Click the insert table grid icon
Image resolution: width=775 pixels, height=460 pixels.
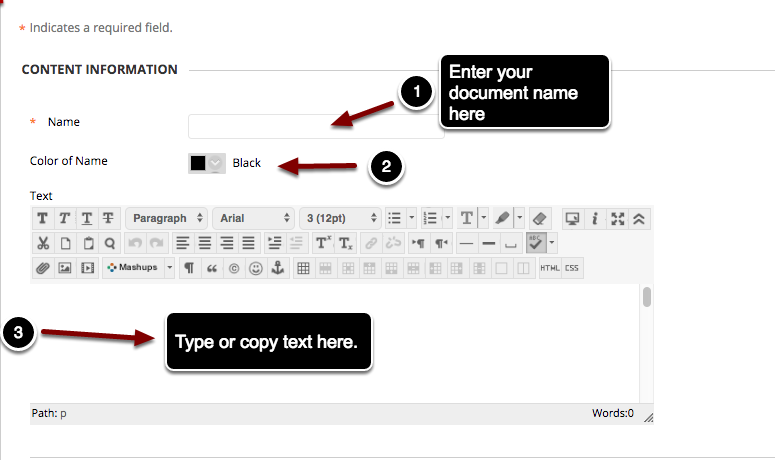[303, 268]
